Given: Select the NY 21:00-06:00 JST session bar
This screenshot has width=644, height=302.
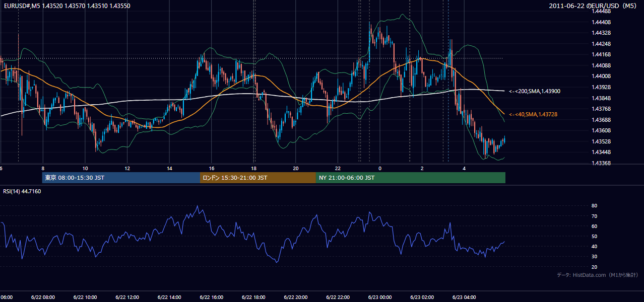Looking at the screenshot, I should click(x=411, y=178).
